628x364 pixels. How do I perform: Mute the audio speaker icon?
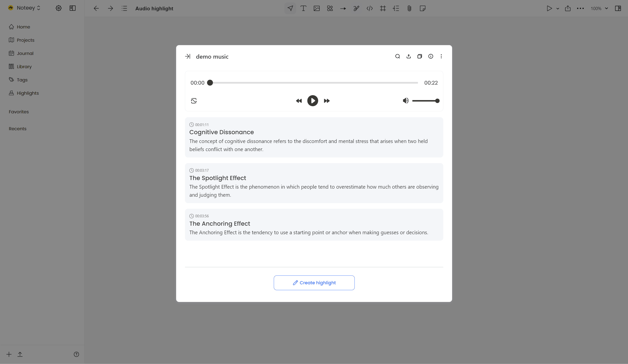(406, 101)
